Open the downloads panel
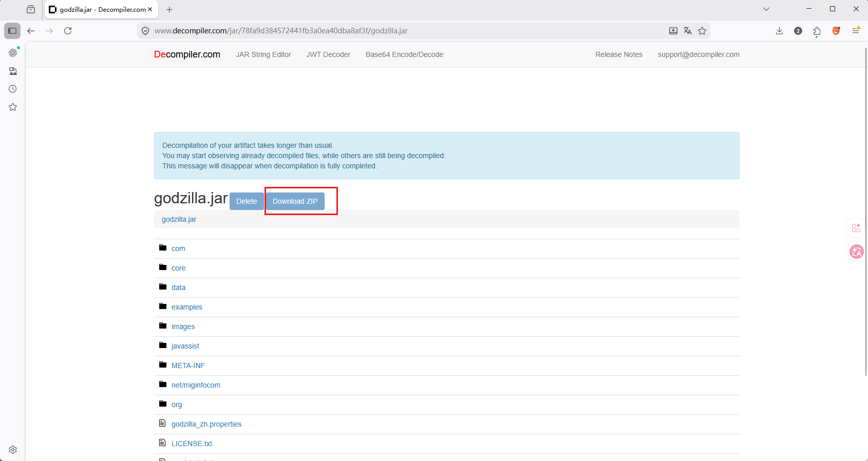Image resolution: width=868 pixels, height=461 pixels. pyautogui.click(x=780, y=31)
